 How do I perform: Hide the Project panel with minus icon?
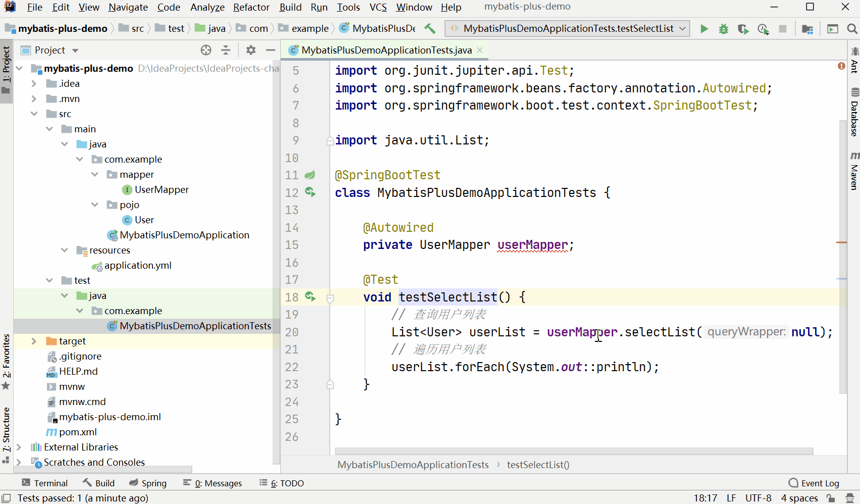pos(271,50)
